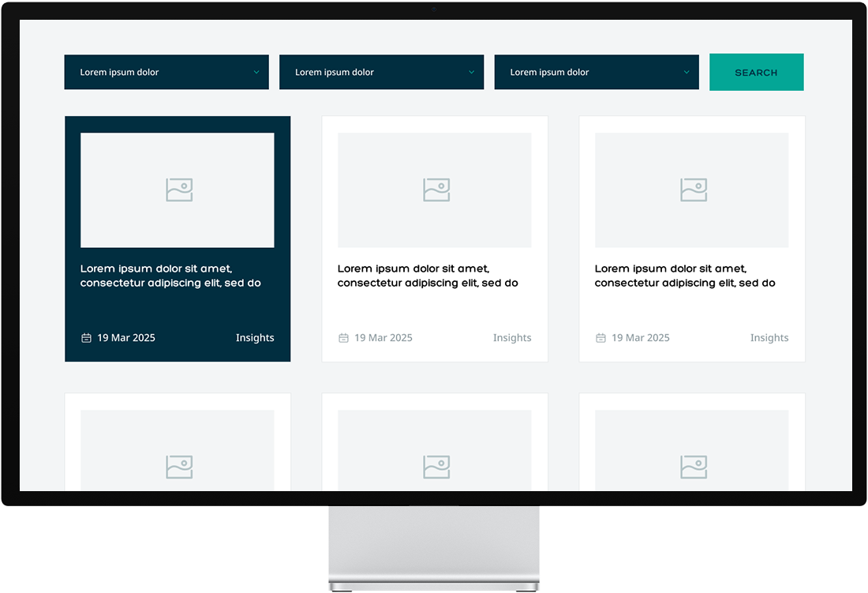Open the top-middle card's Lorem ipsum title
Screen dimensions: 868x593
pos(428,276)
